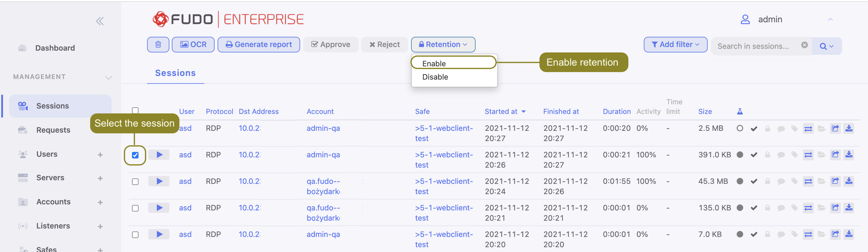Check the 135.0 KB session checkbox
The width and height of the screenshot is (868, 252).
tap(135, 208)
